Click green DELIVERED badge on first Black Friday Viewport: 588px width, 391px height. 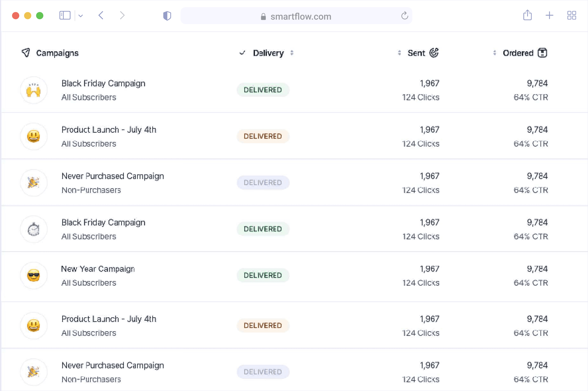[263, 90]
